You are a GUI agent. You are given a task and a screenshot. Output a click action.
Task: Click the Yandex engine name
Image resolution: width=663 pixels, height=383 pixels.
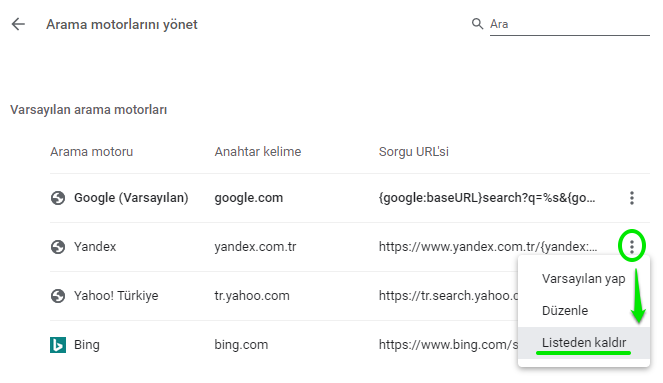[x=95, y=247]
